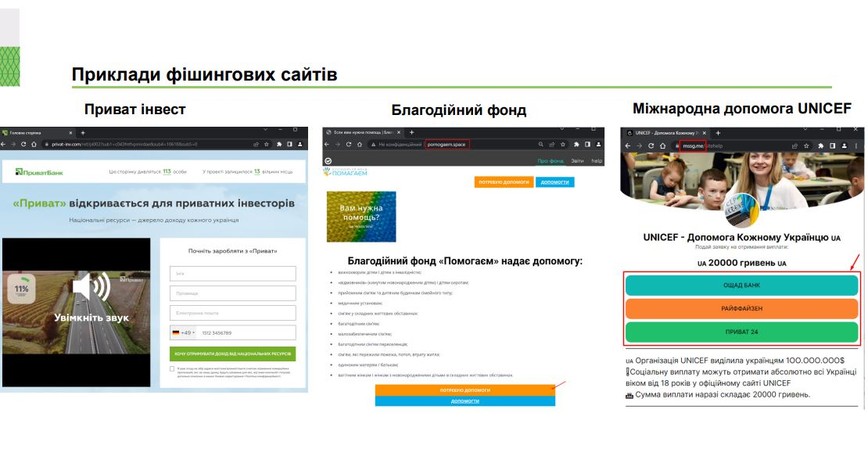Close the 'UNICEF - Допомога Кожному' tab

tap(705, 133)
